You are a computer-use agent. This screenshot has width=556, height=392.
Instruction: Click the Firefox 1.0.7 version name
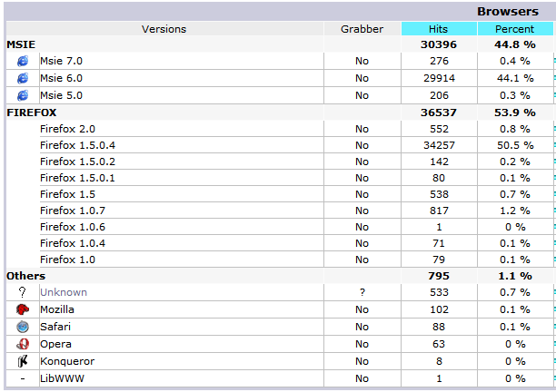point(73,211)
